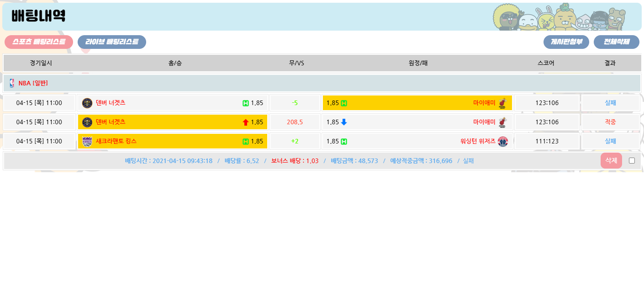Click the 워싱턴 위저즈 team name

[x=478, y=142]
